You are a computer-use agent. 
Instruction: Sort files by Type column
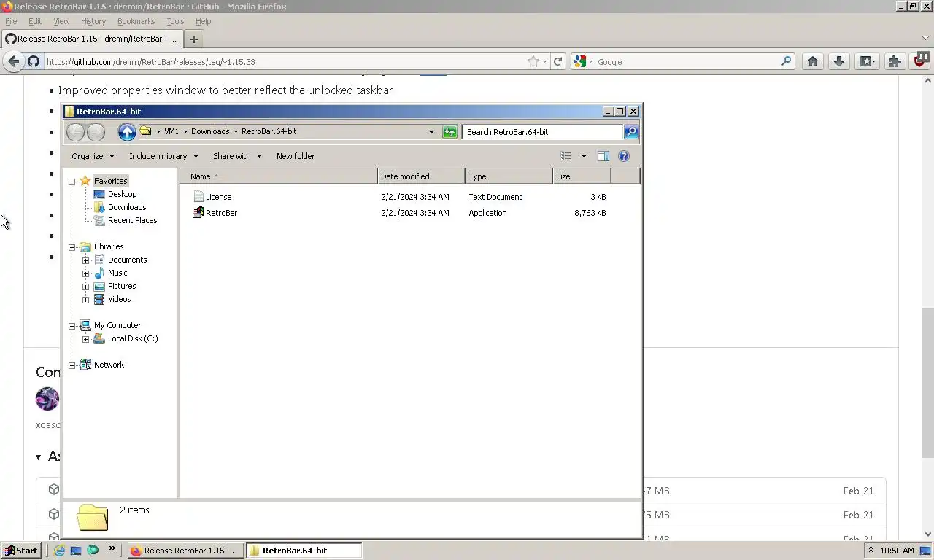click(x=509, y=176)
